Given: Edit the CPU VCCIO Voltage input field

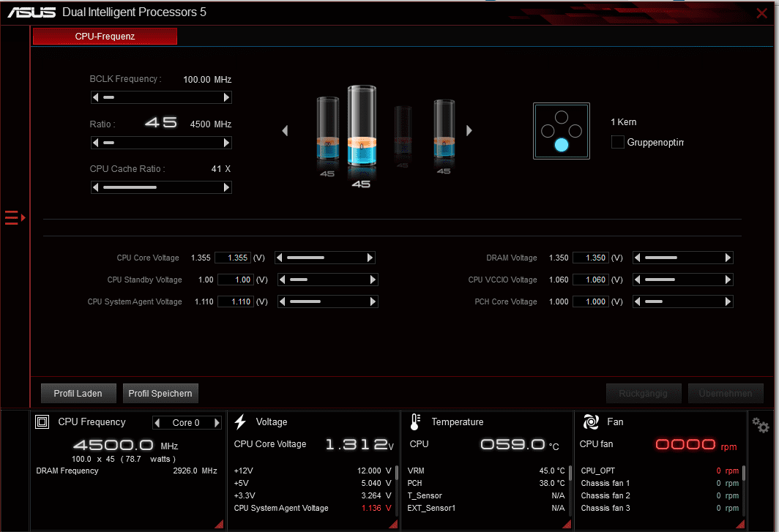Looking at the screenshot, I should coord(591,280).
